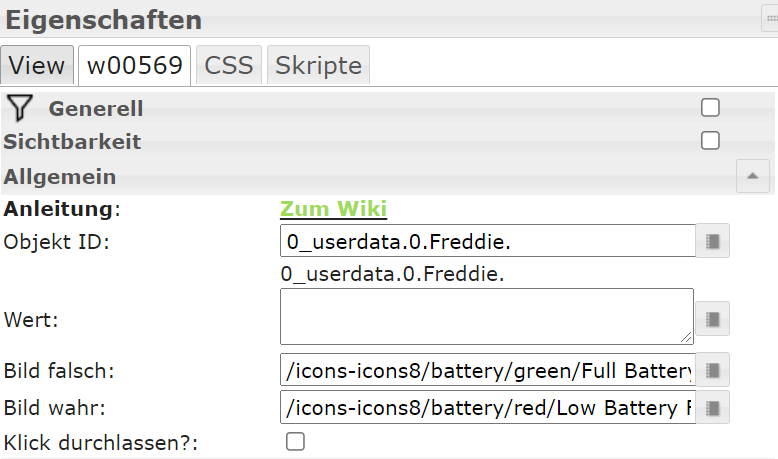778x459 pixels.
Task: Select the w00569 widget tab
Action: [135, 66]
